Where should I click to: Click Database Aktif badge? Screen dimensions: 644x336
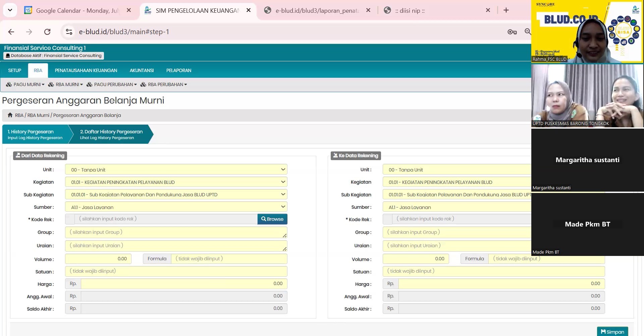54,56
